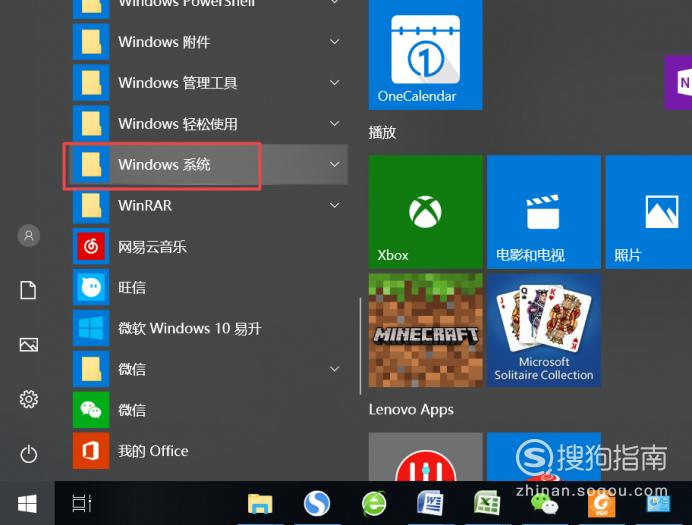Expand the Windows 轻松使用 chevron
Viewport: 692px width, 525px height.
[x=335, y=124]
